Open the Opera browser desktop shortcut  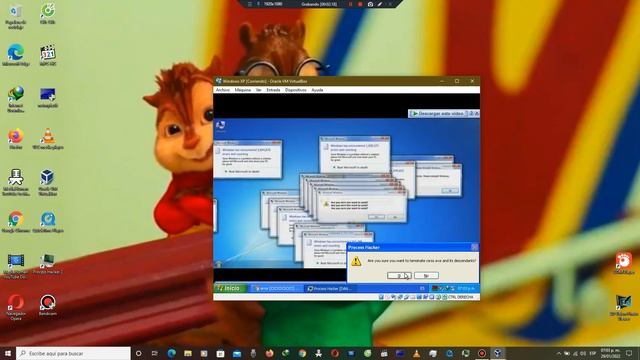tap(16, 307)
